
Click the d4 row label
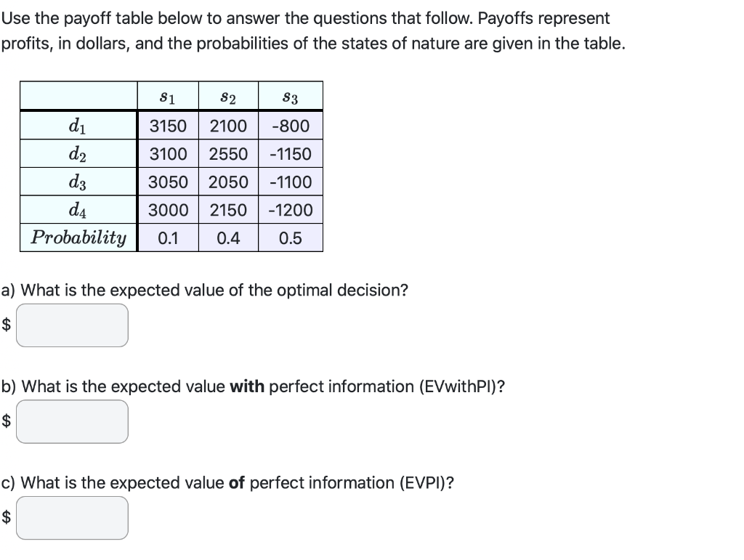(78, 210)
